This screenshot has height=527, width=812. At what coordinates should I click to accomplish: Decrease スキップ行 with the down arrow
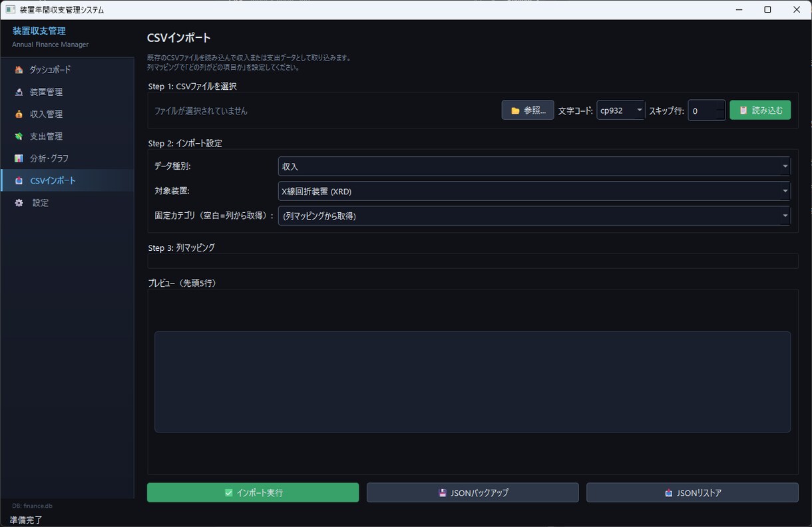[x=720, y=115]
